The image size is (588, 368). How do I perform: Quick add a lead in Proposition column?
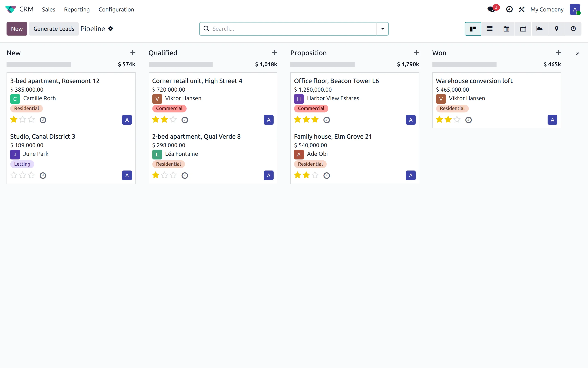(416, 53)
